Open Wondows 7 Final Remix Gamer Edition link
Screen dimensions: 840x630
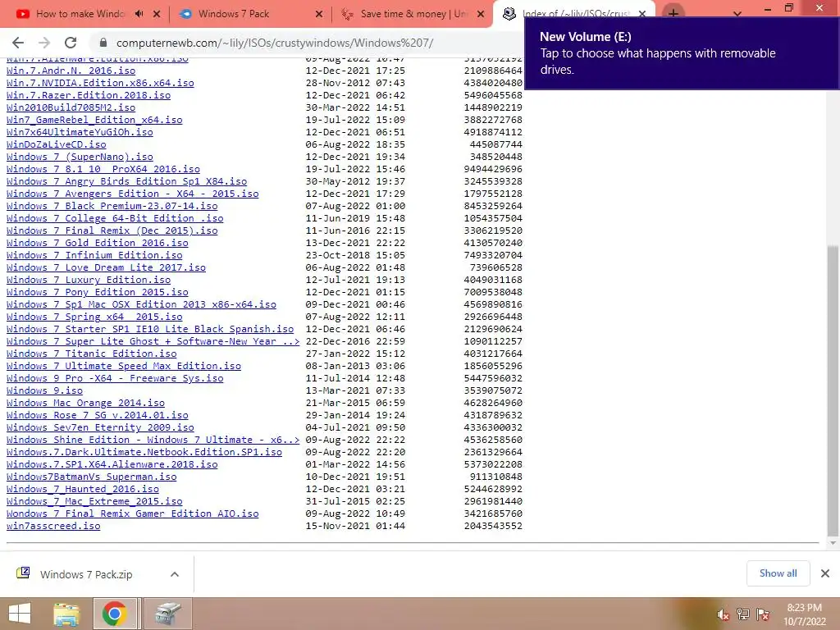coord(132,514)
